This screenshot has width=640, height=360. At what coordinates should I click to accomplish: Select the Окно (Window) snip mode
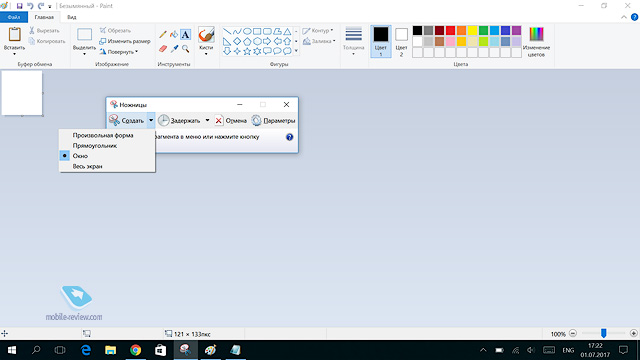107,156
